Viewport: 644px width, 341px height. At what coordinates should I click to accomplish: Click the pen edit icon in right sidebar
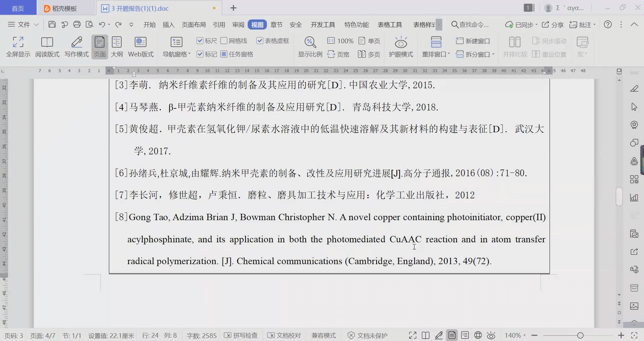click(x=634, y=89)
